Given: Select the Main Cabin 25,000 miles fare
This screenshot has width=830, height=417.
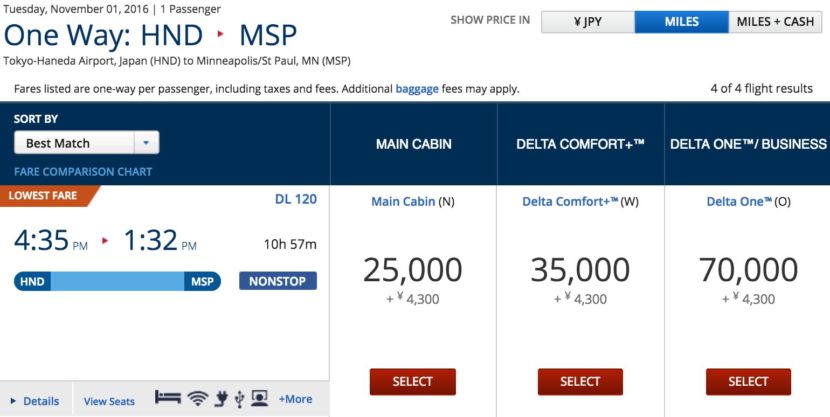Looking at the screenshot, I should click(412, 381).
